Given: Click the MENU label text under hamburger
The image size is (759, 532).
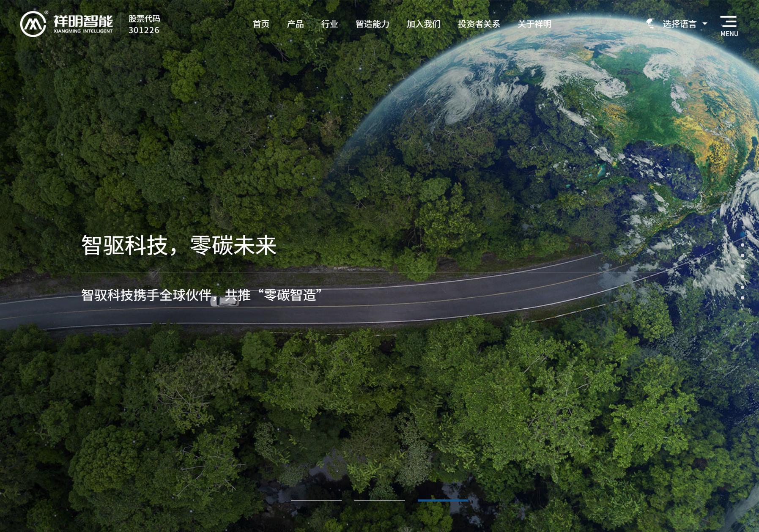Looking at the screenshot, I should point(729,34).
